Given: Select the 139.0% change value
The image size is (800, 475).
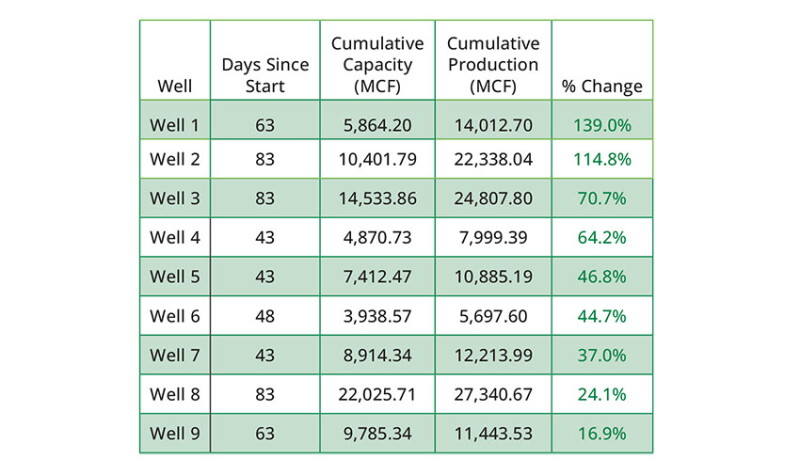Looking at the screenshot, I should [x=602, y=125].
